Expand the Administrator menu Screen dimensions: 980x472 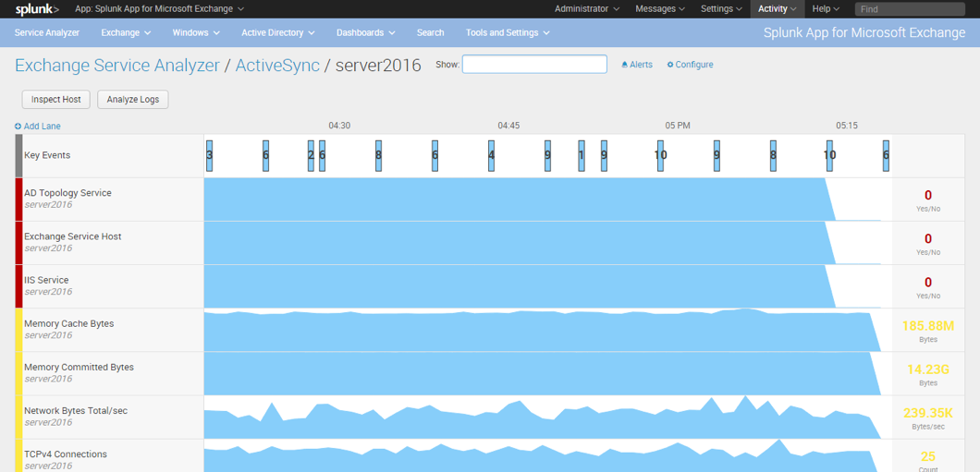(x=587, y=8)
